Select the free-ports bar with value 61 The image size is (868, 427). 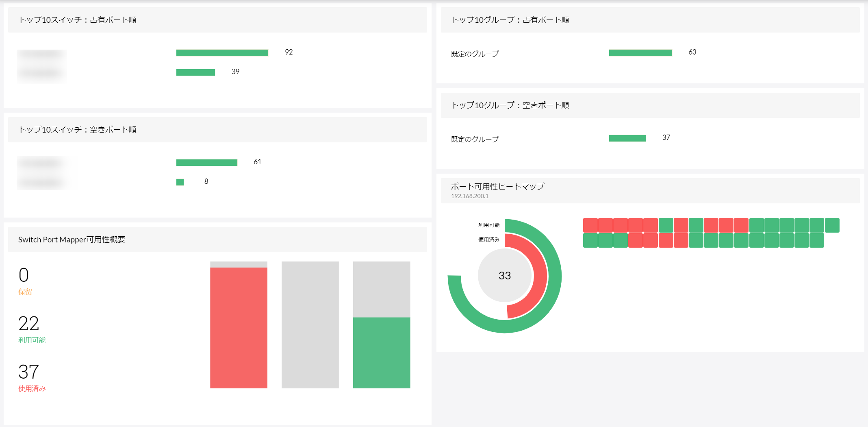pyautogui.click(x=206, y=163)
